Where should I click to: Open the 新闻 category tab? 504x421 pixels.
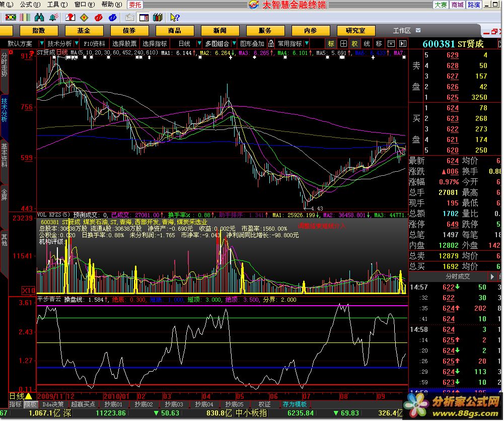[x=220, y=31]
